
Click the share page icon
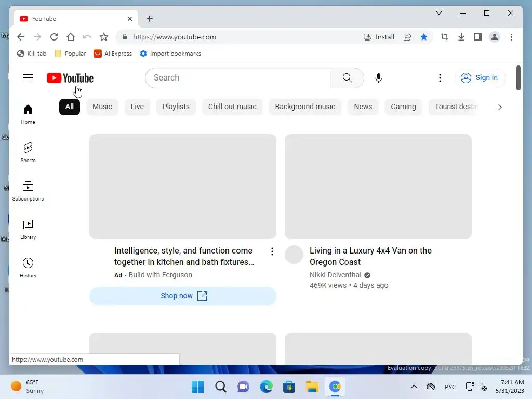[x=407, y=37]
